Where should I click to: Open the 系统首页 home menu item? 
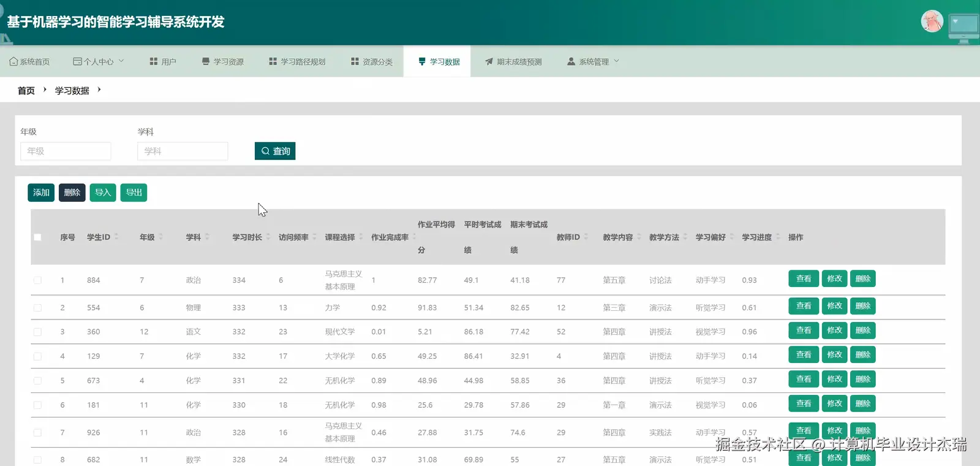[x=29, y=61]
